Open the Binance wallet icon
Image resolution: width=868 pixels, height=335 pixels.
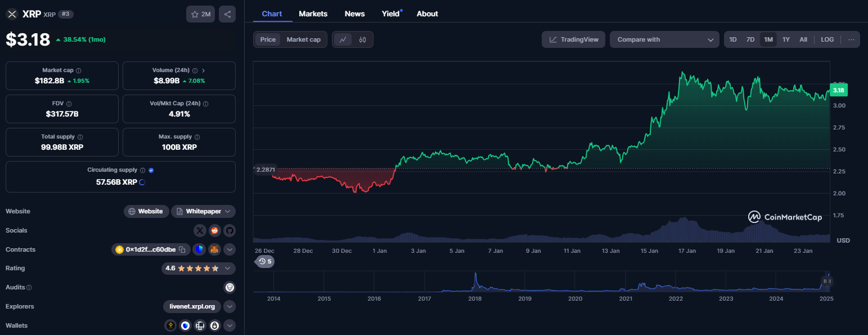[170, 325]
